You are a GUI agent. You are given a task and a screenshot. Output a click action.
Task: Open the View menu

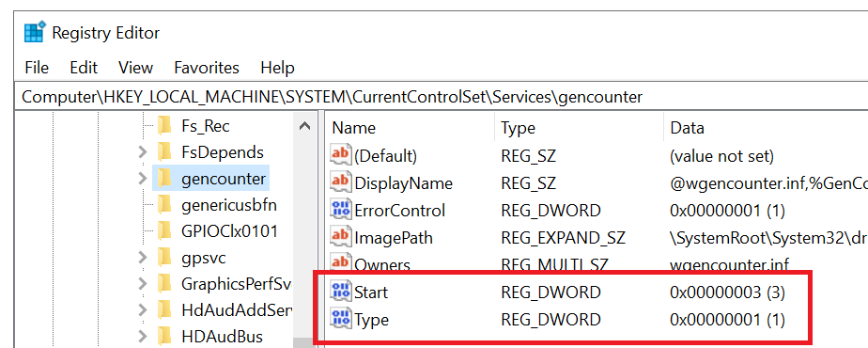point(135,68)
